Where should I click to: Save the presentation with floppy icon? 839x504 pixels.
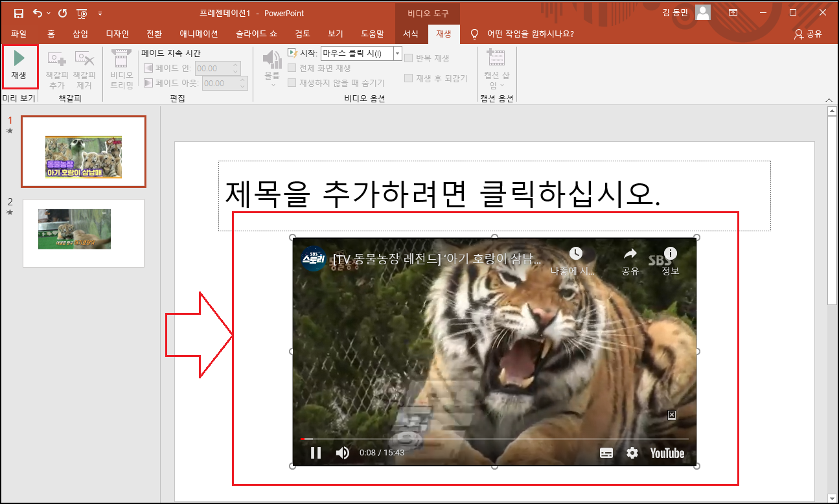coord(18,13)
